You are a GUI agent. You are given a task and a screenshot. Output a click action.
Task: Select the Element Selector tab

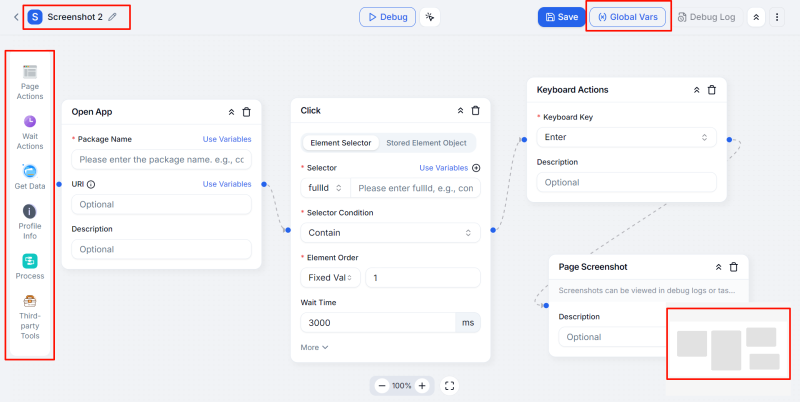pos(339,143)
